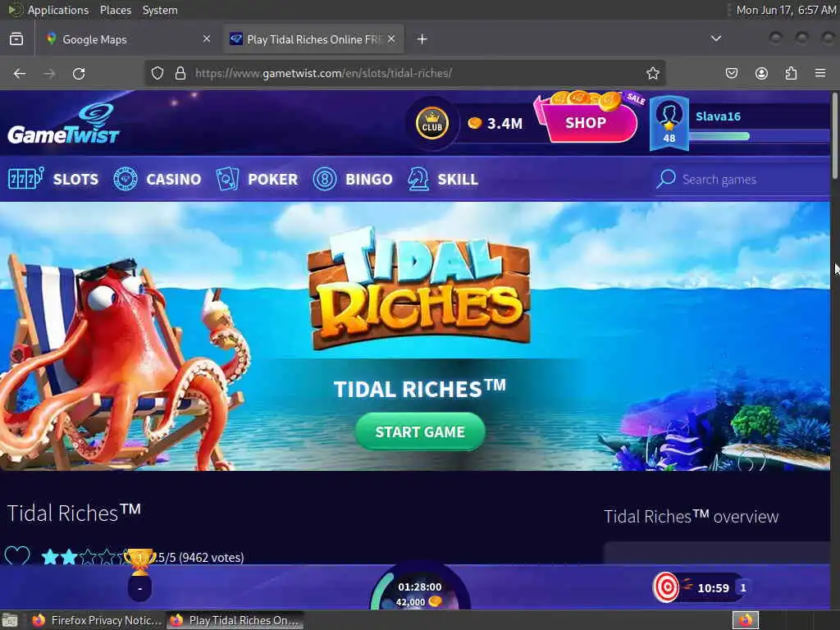
Task: Rate the game with the second star
Action: click(69, 557)
